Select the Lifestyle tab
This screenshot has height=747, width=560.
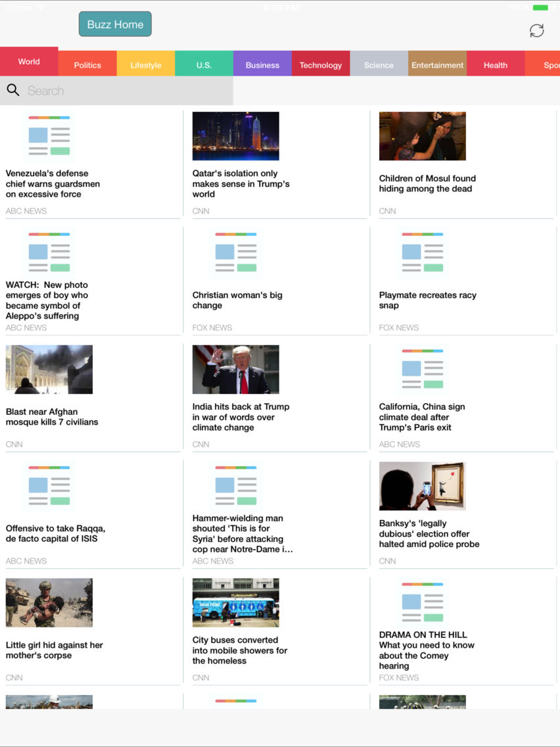(146, 64)
